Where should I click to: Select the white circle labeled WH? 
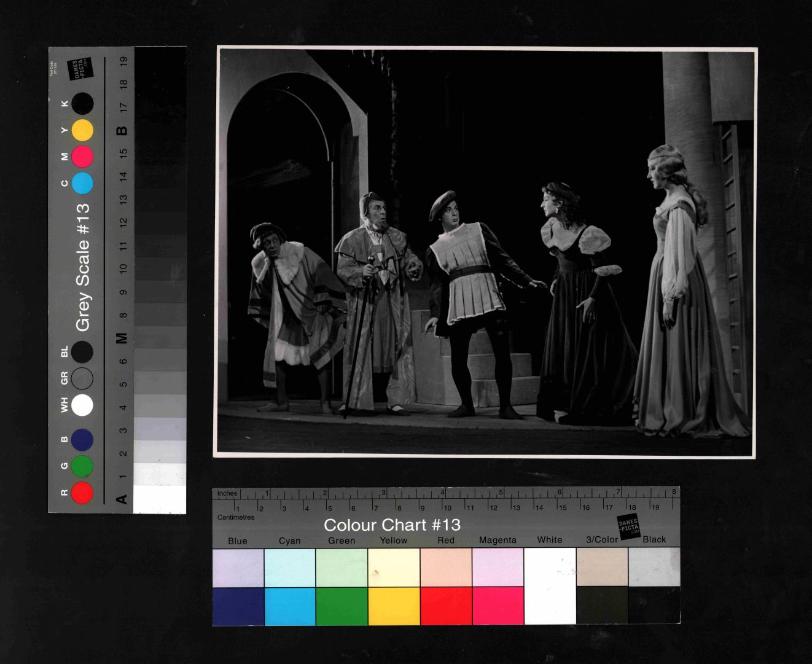82,405
